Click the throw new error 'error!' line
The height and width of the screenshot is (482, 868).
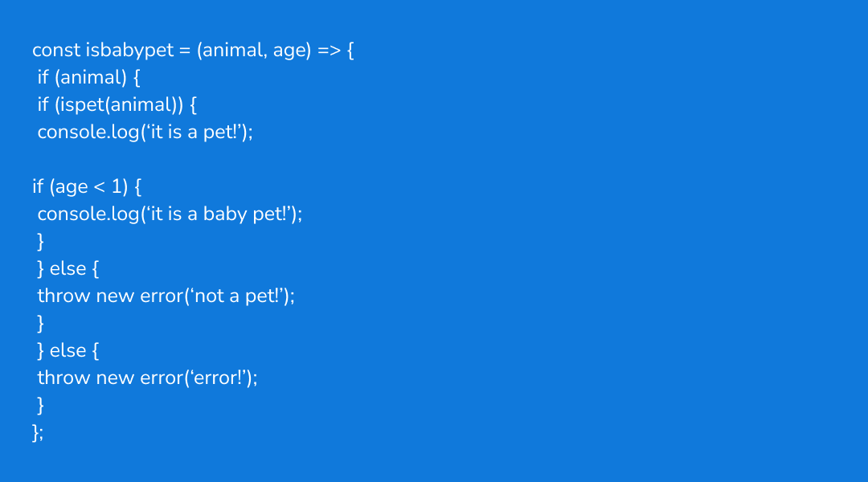[147, 378]
